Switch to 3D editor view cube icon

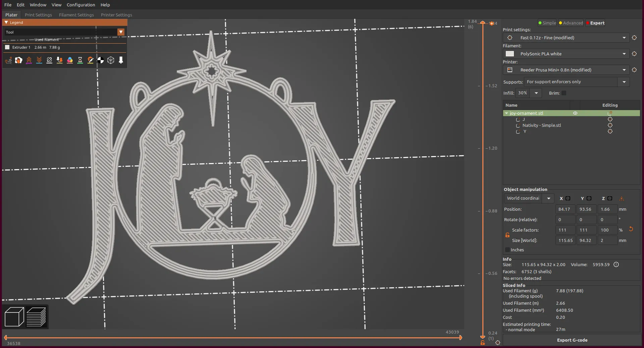coord(14,316)
